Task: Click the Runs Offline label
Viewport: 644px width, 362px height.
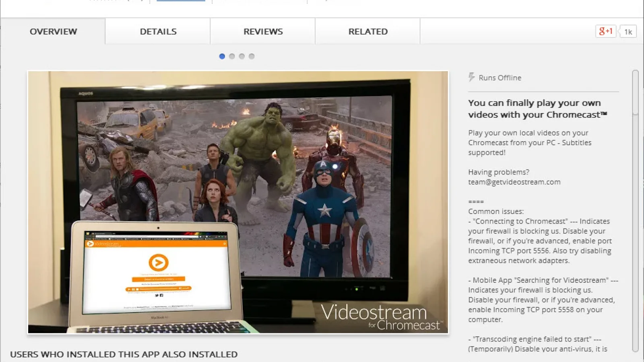Action: click(x=500, y=78)
